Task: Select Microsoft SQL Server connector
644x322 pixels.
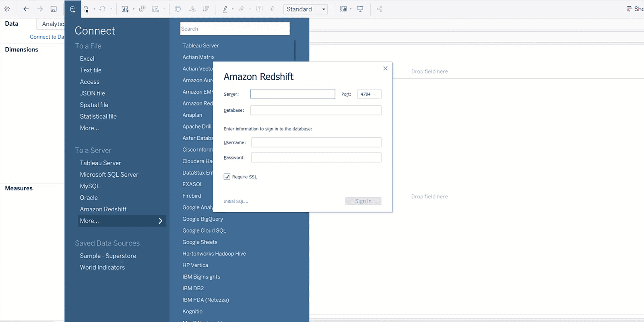Action: pyautogui.click(x=109, y=174)
